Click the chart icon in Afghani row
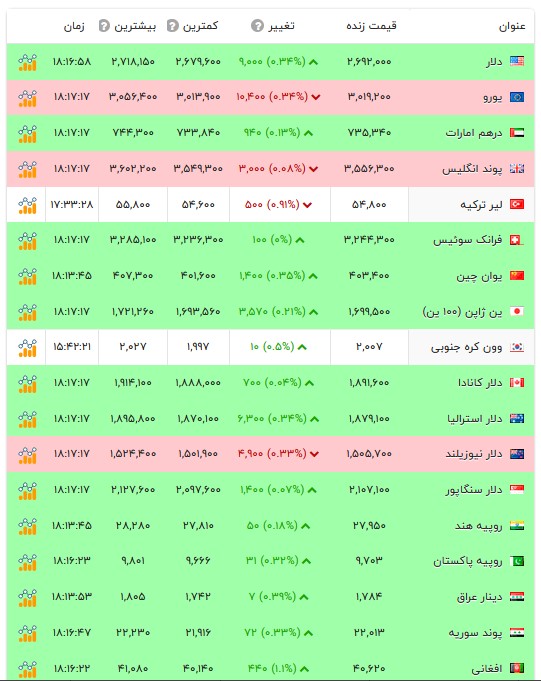541x681 pixels. tap(27, 669)
